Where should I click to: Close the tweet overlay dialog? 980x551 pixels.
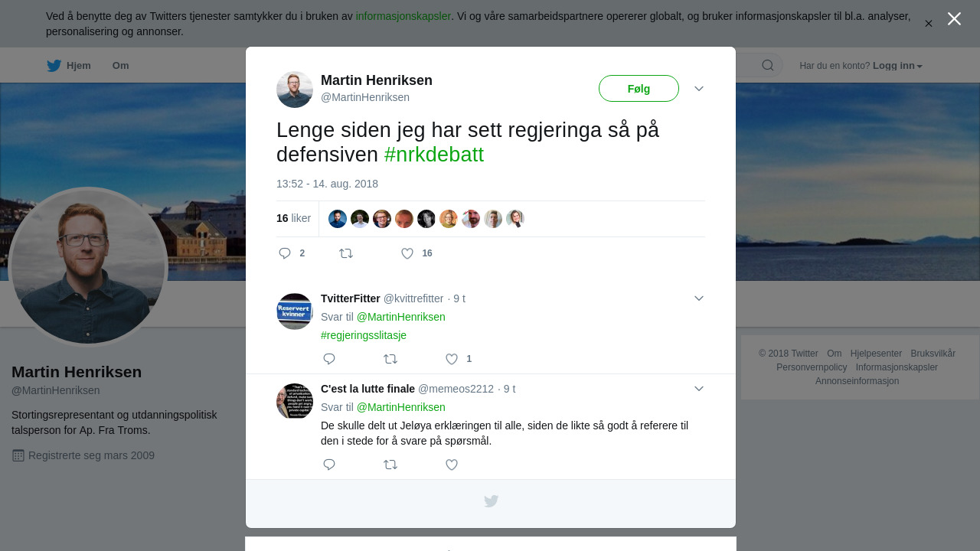click(954, 18)
